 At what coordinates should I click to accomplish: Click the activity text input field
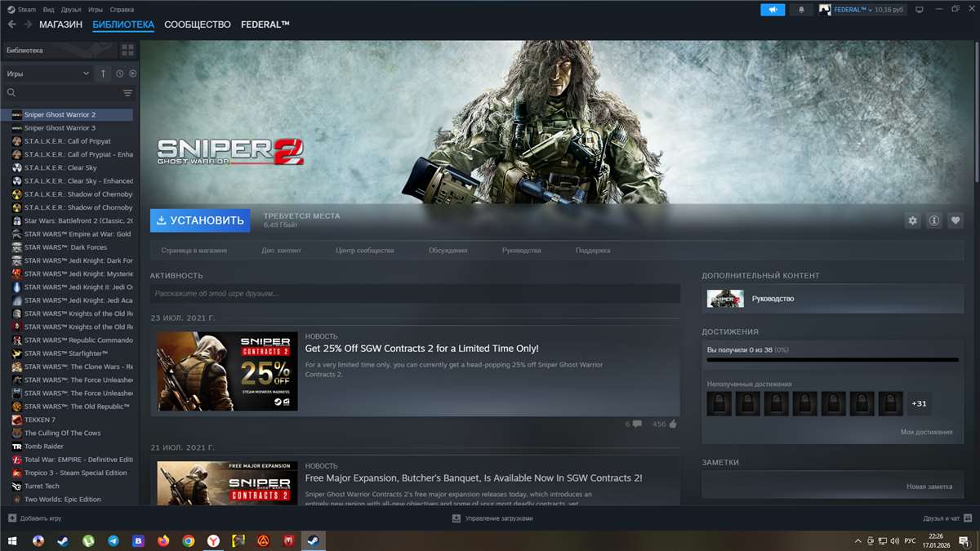click(415, 294)
